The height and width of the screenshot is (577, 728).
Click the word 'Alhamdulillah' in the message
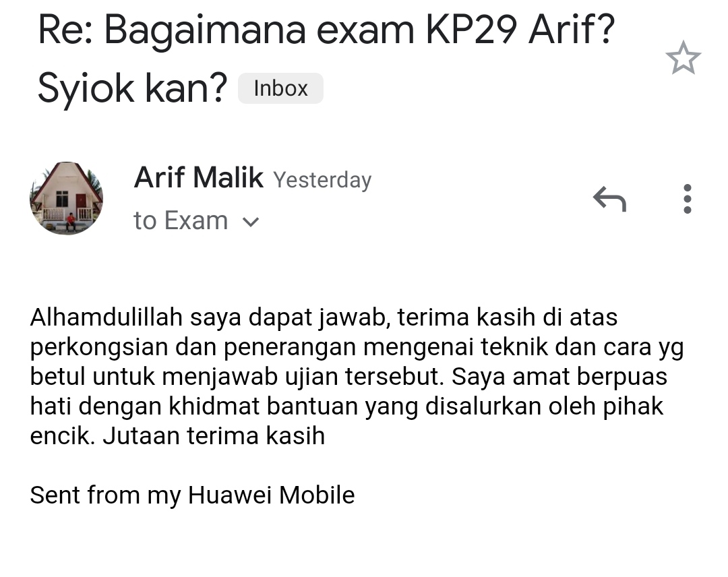tap(107, 317)
